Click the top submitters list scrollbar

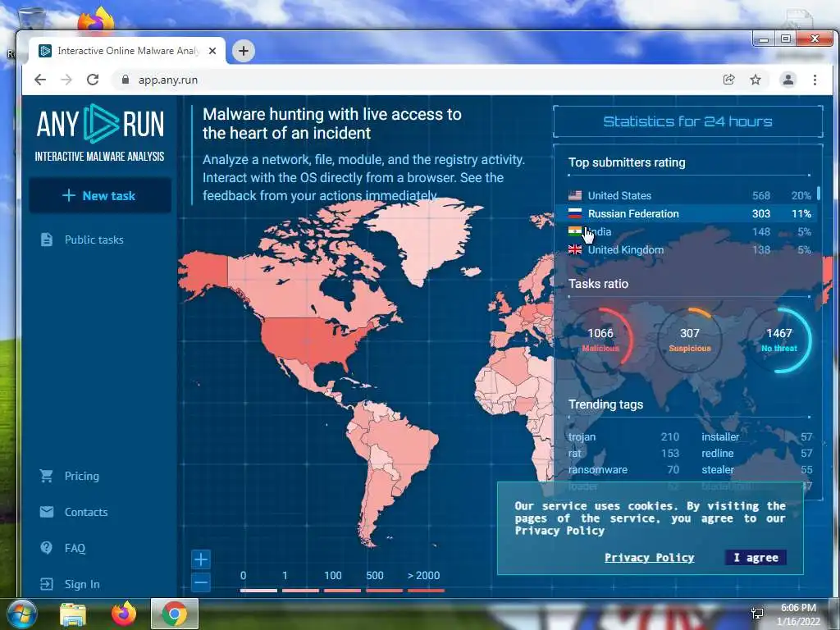[819, 194]
